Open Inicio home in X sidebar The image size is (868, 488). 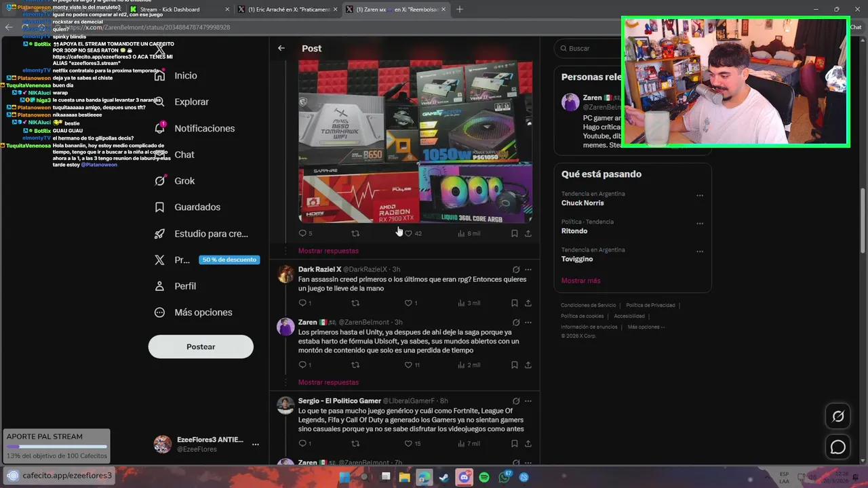click(176, 76)
